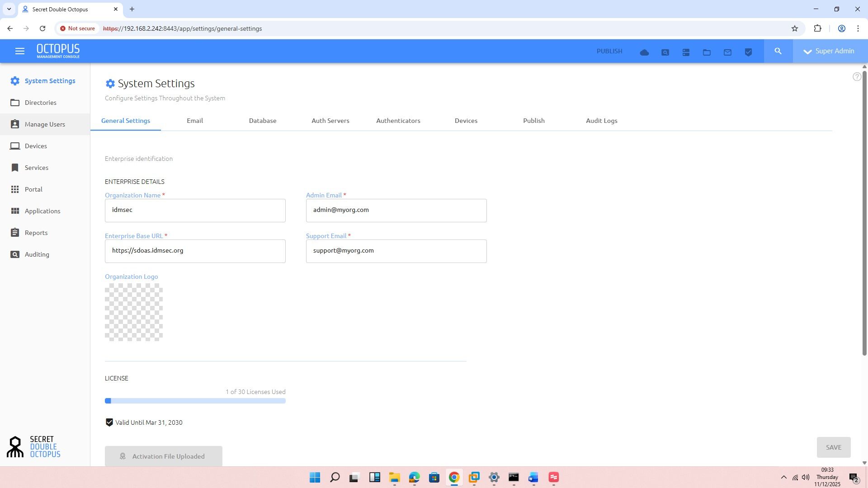
Task: Open Microsoft Word from taskbar
Action: (533, 477)
